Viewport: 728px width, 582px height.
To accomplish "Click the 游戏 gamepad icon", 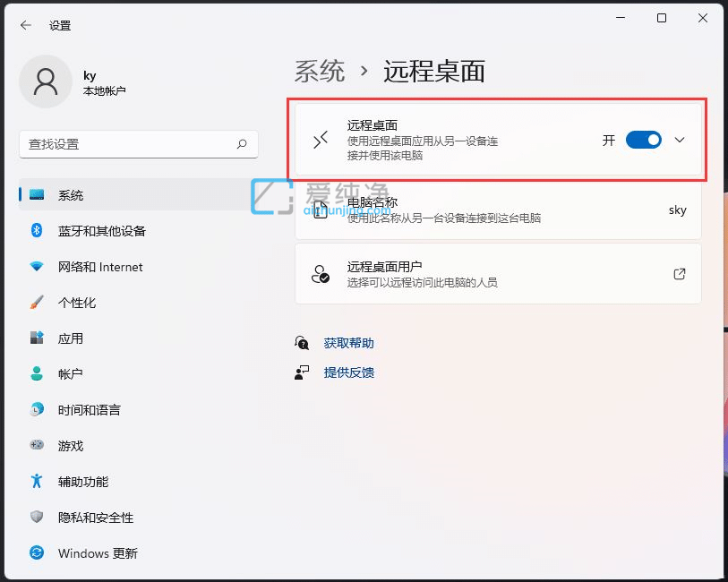I will pos(37,445).
